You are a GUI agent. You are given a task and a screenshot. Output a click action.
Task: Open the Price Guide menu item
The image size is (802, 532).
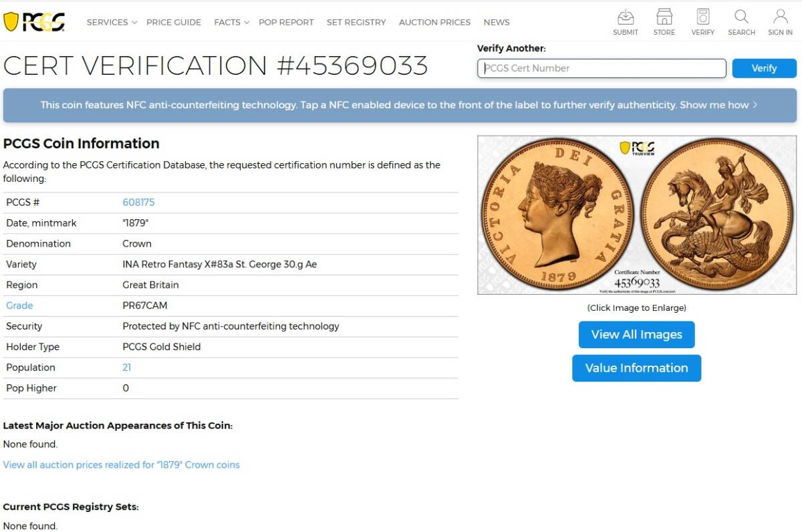point(174,22)
